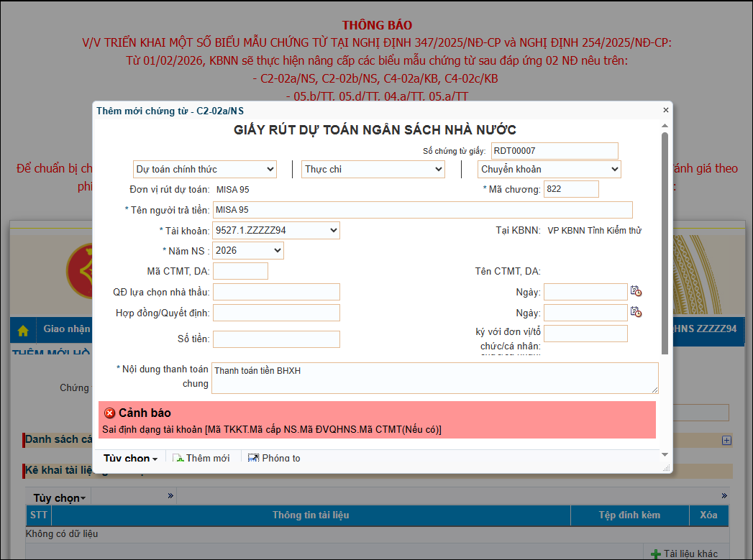This screenshot has width=753, height=560.
Task: Click the Thông tin tài liệu column header
Action: [311, 515]
